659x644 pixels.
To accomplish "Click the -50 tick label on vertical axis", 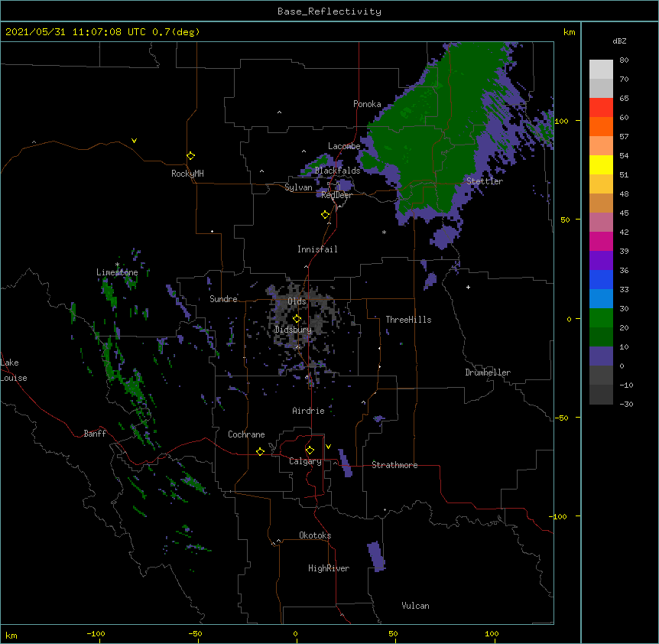I will (x=561, y=418).
